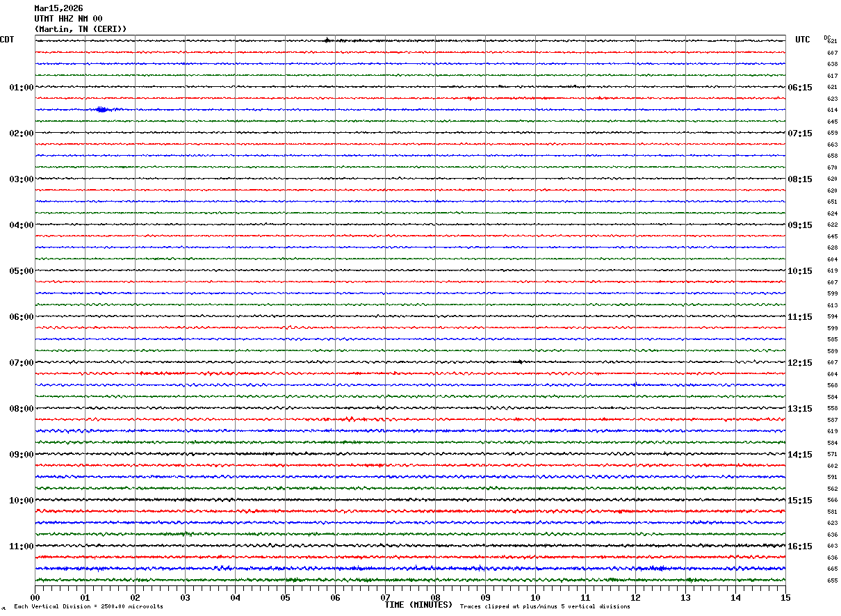
Task: Click the DC offset value 670
Action: point(832,168)
